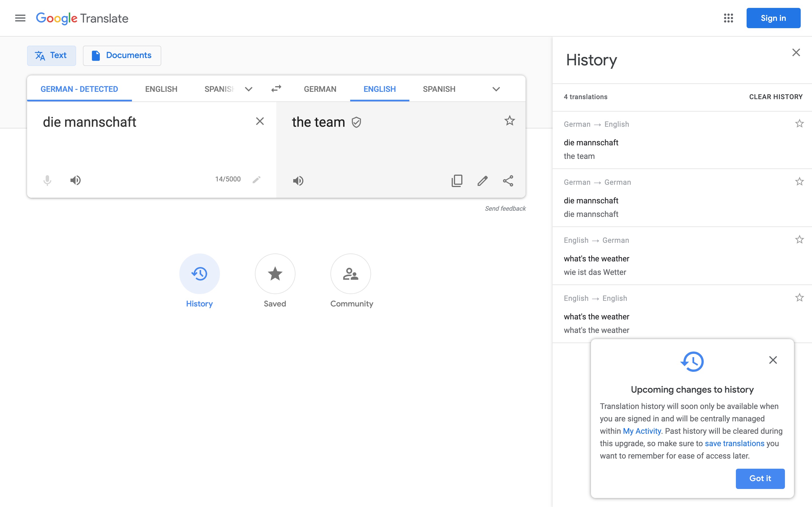
Task: Expand target language additional options dropdown
Action: pos(495,89)
